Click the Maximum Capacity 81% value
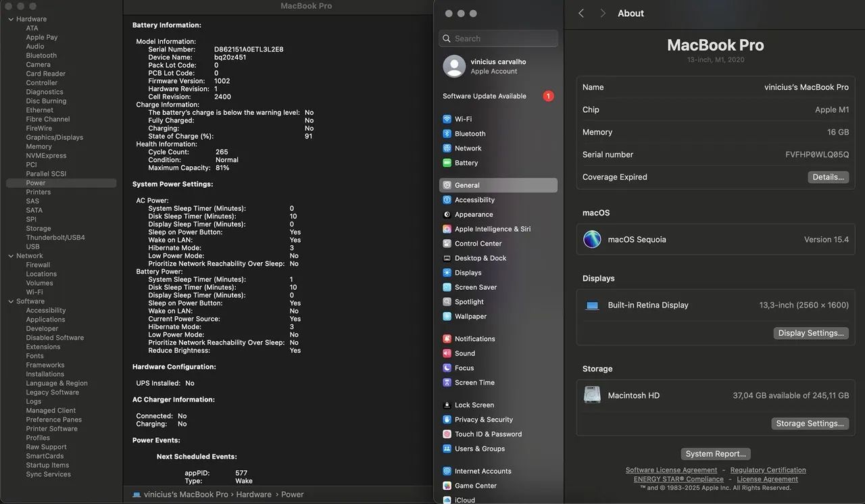865x504 pixels. pos(222,168)
